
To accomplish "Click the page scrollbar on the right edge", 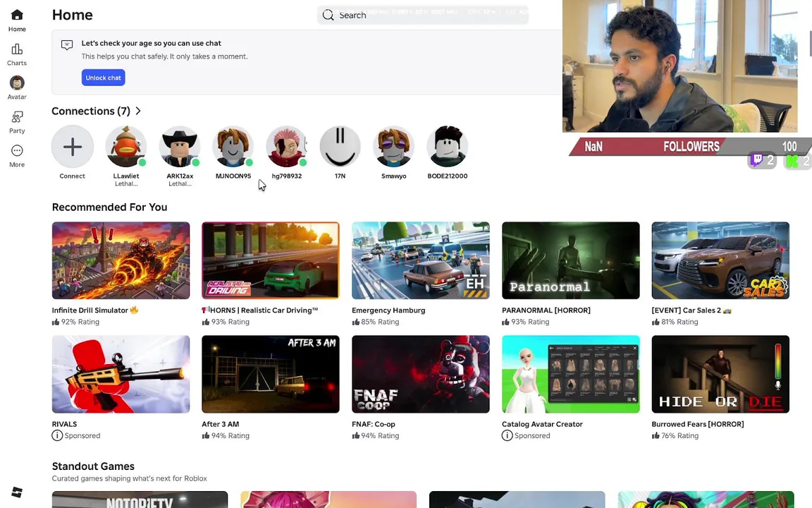I will click(x=810, y=44).
